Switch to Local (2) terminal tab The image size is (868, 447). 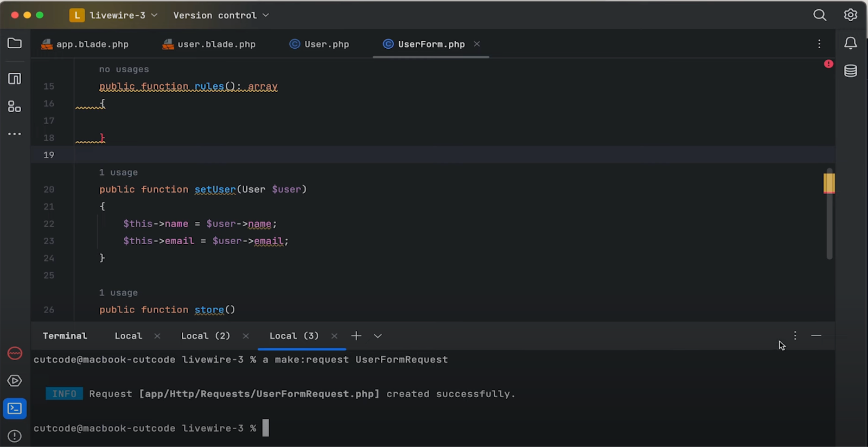pyautogui.click(x=206, y=336)
